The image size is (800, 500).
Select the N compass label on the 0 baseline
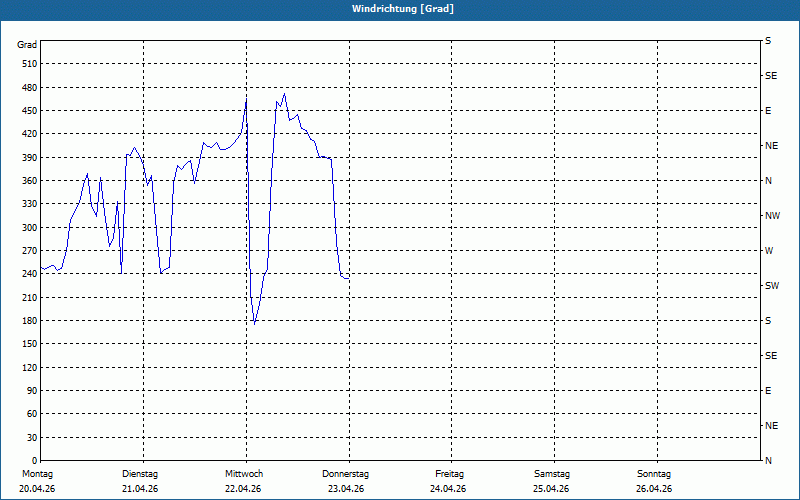pyautogui.click(x=768, y=461)
